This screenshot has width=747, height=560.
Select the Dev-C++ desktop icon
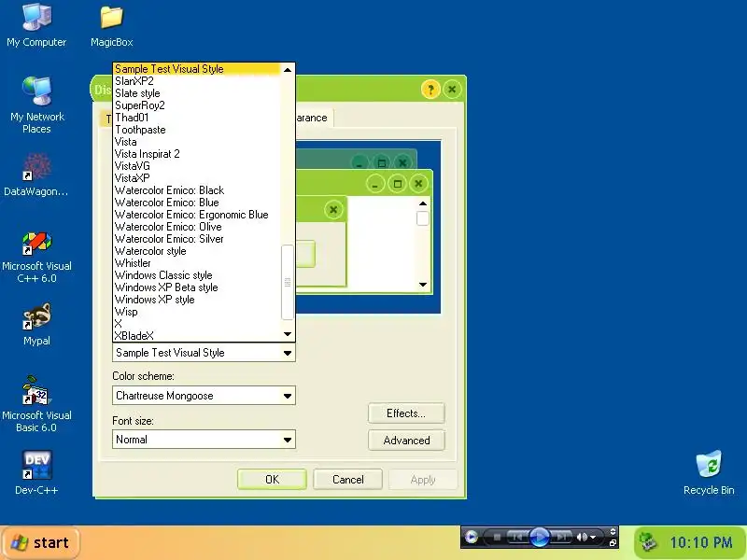36,472
